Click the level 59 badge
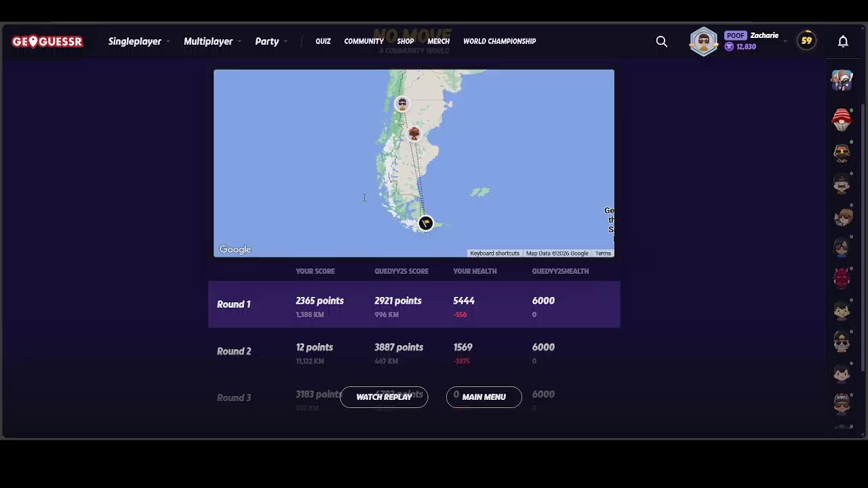The width and height of the screenshot is (868, 488). point(806,41)
